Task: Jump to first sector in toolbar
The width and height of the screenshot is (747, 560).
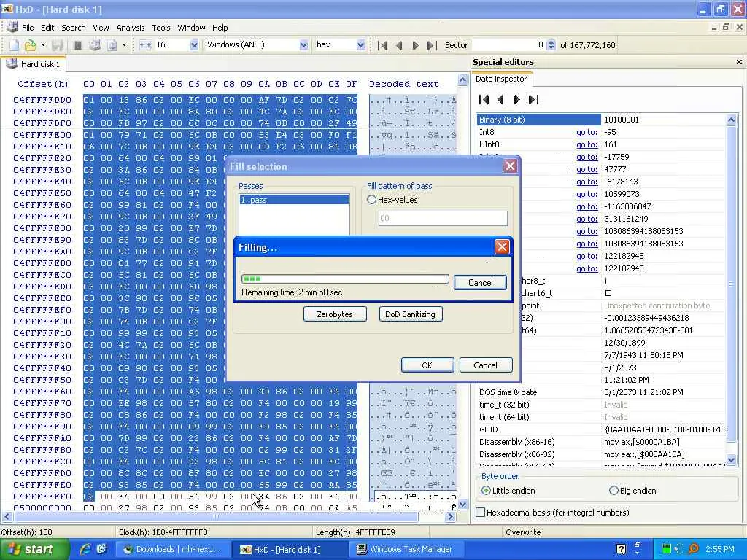Action: (x=382, y=45)
